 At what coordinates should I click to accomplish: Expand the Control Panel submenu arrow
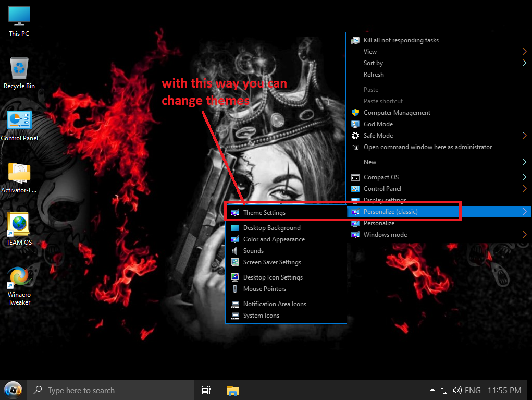pyautogui.click(x=525, y=189)
